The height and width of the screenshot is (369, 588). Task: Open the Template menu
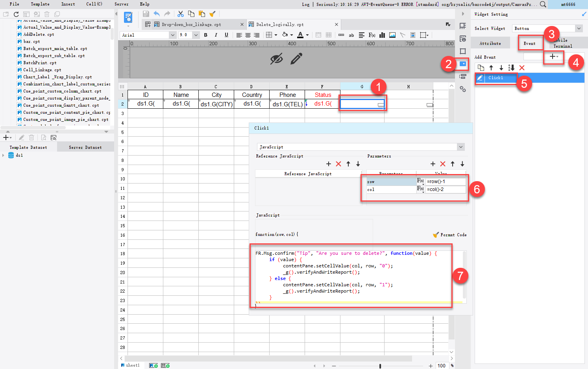click(x=40, y=4)
